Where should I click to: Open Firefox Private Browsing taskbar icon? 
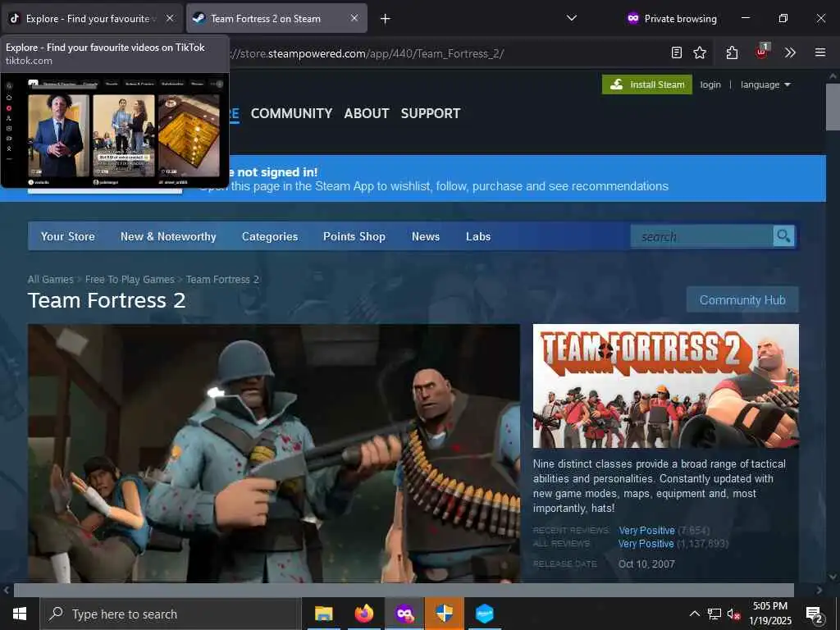click(x=404, y=614)
